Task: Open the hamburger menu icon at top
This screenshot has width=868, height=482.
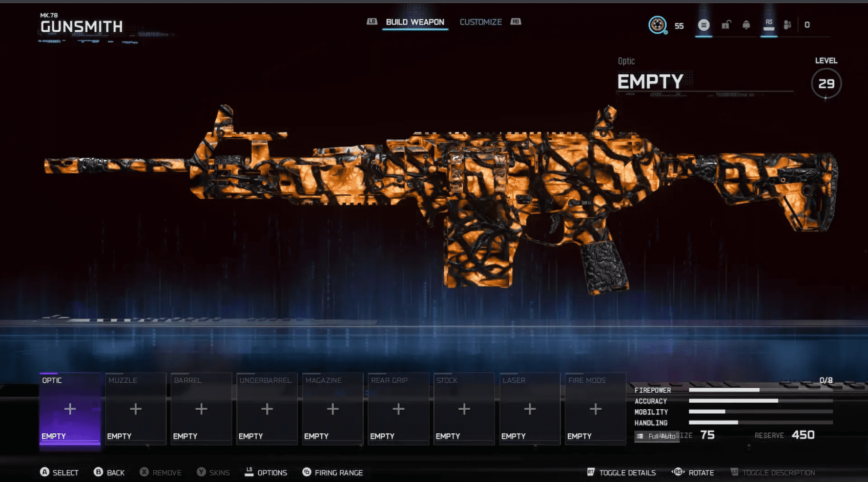Action: point(704,25)
